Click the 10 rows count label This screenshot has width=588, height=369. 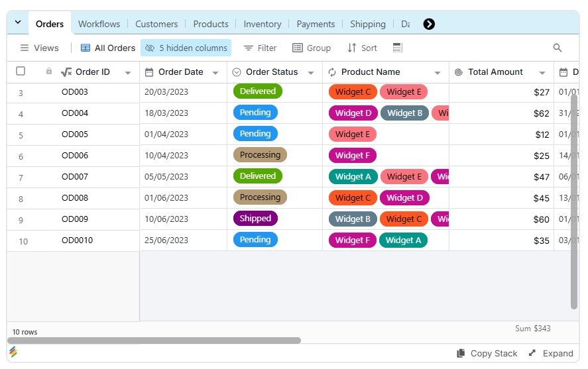pyautogui.click(x=25, y=332)
